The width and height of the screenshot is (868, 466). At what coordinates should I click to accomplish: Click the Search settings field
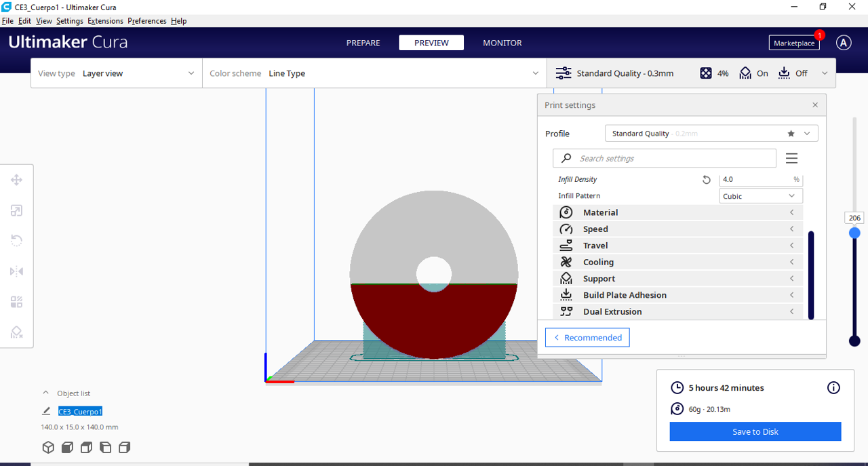[665, 158]
